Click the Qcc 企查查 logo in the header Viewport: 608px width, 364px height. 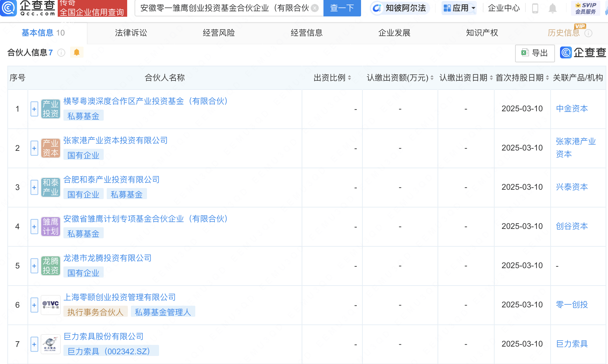click(x=28, y=8)
